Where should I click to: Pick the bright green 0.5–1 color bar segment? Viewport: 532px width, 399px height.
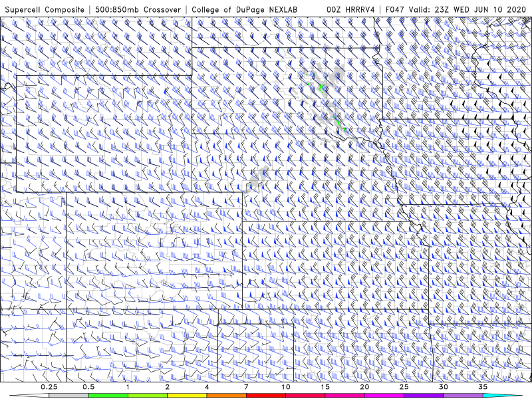(x=108, y=396)
